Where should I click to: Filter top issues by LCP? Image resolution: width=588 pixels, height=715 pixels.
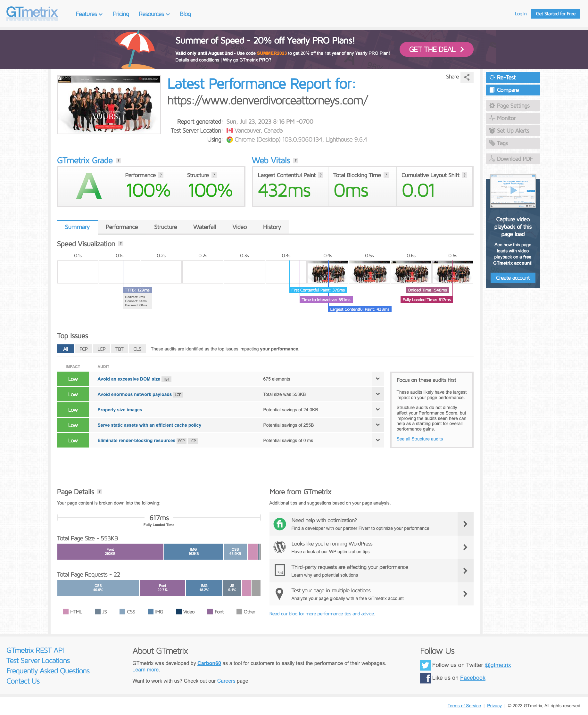coord(101,349)
